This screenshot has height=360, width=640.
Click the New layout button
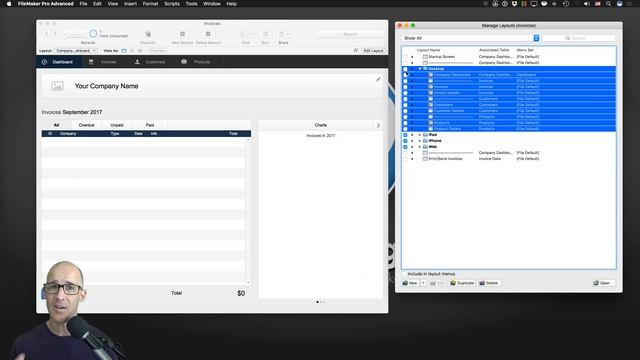pos(410,283)
